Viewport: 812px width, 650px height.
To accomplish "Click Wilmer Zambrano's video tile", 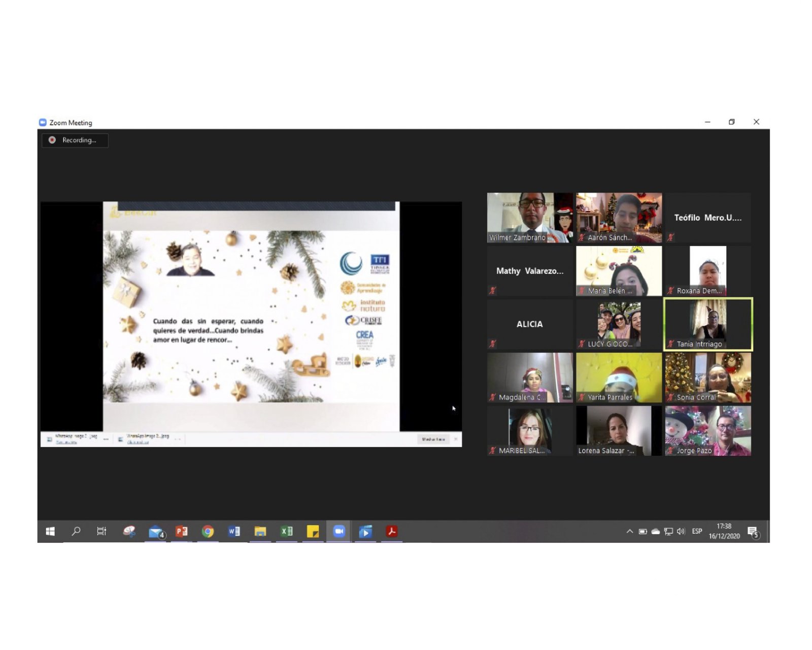I will (x=529, y=218).
